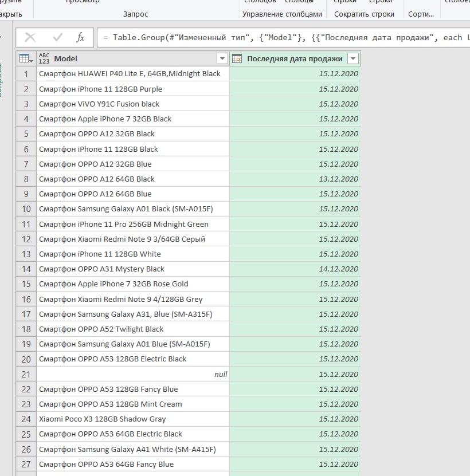Select cell Xiaomi Poco X3 128GB Shadow Gray
This screenshot has height=476, width=470.
click(x=133, y=419)
